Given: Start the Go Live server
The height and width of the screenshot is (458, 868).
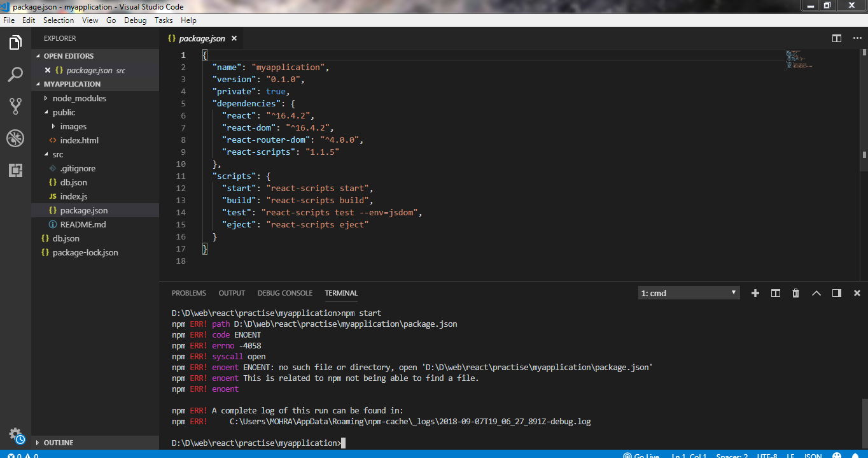Looking at the screenshot, I should (x=643, y=455).
